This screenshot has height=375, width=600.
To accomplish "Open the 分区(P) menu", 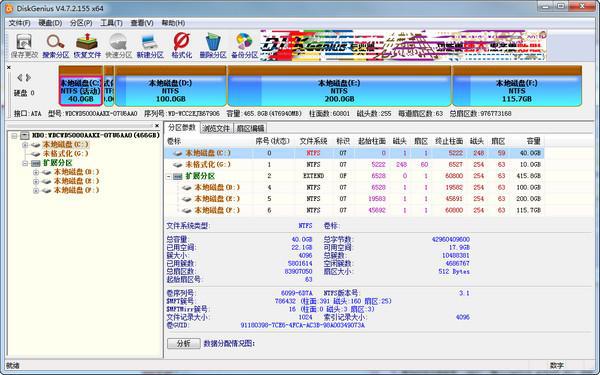I will 81,23.
